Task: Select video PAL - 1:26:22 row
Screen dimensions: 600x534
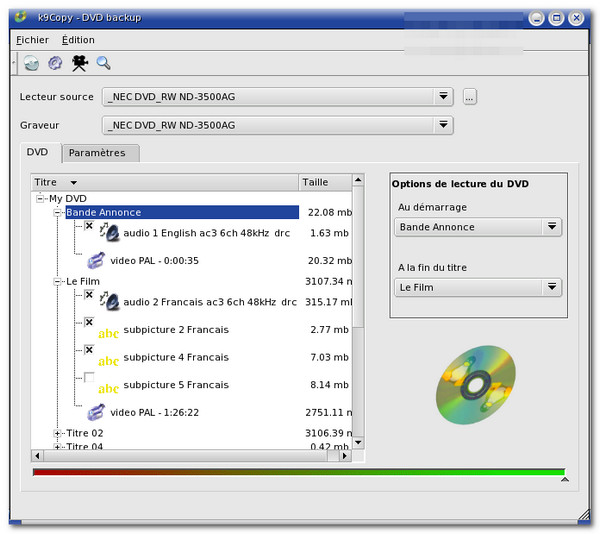Action: (155, 412)
